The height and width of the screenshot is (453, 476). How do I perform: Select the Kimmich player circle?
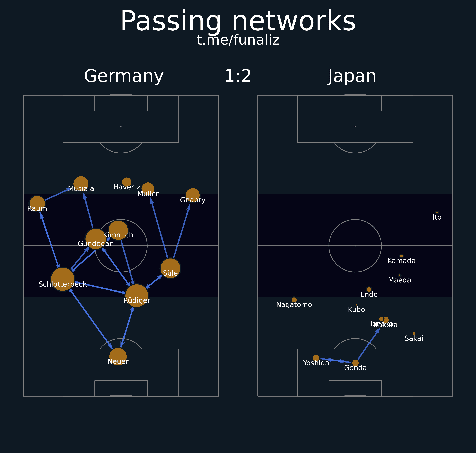(x=118, y=230)
